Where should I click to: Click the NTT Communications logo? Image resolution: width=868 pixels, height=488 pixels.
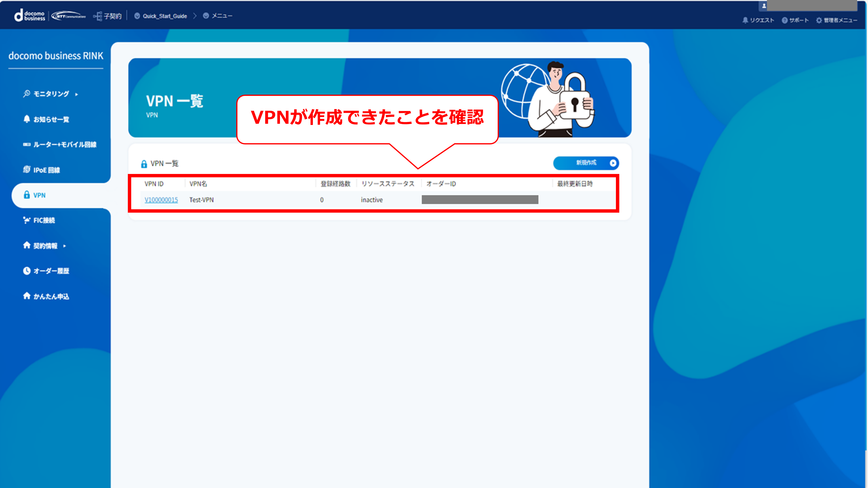pos(69,16)
